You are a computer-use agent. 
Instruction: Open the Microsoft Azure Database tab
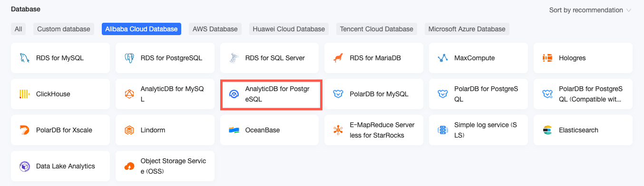(467, 29)
